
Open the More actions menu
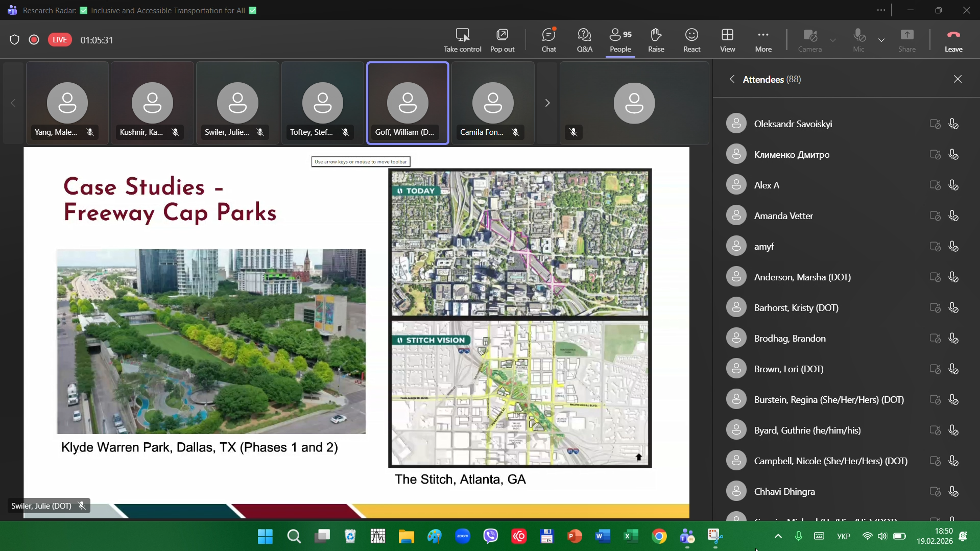coord(763,40)
